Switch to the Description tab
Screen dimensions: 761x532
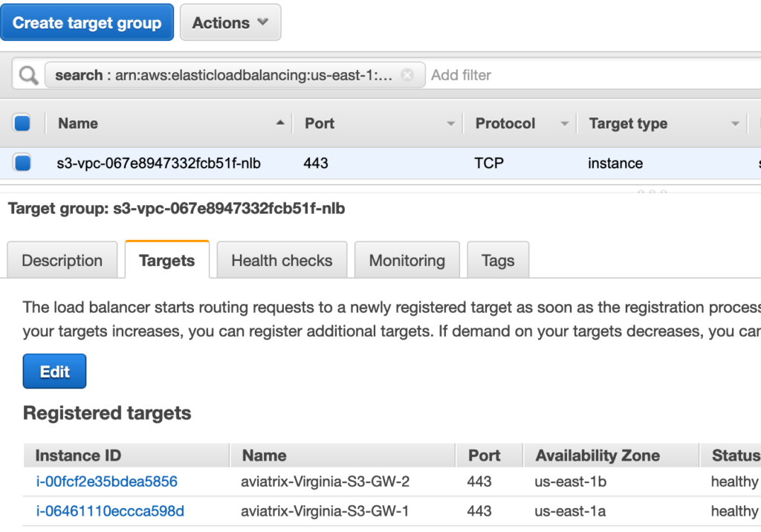click(62, 261)
